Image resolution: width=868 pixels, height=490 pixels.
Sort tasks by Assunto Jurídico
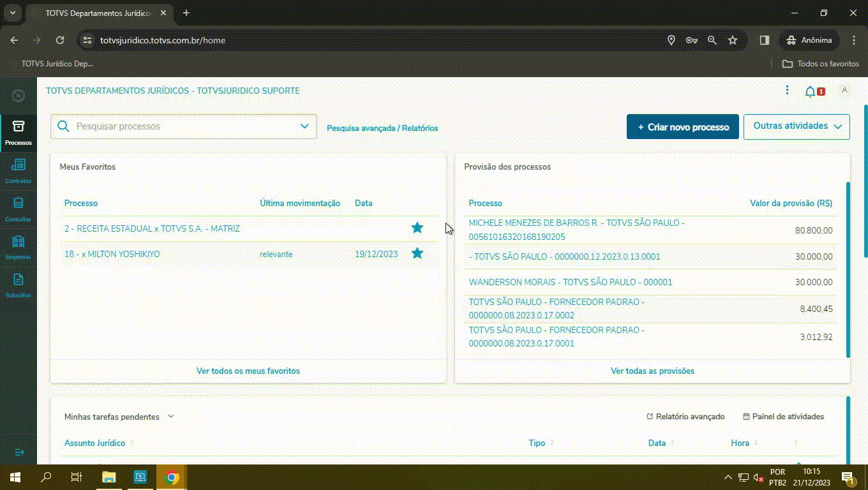tap(99, 443)
